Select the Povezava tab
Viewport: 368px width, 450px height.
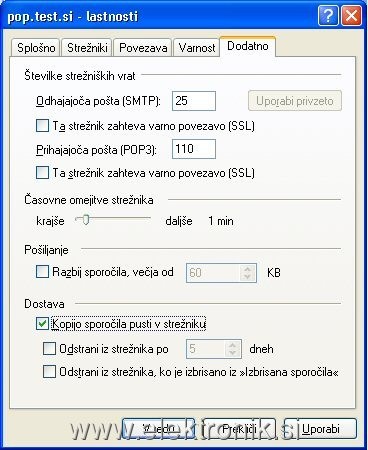point(143,48)
